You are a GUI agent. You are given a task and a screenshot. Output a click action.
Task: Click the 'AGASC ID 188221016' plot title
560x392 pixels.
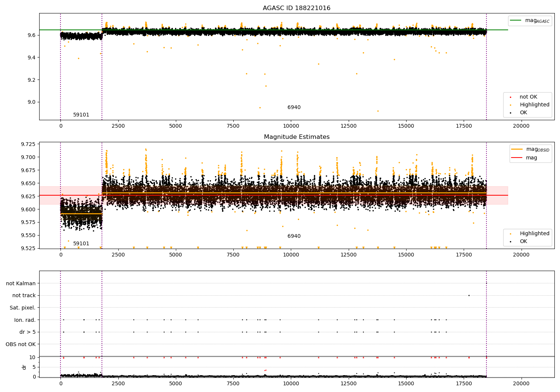coord(296,8)
